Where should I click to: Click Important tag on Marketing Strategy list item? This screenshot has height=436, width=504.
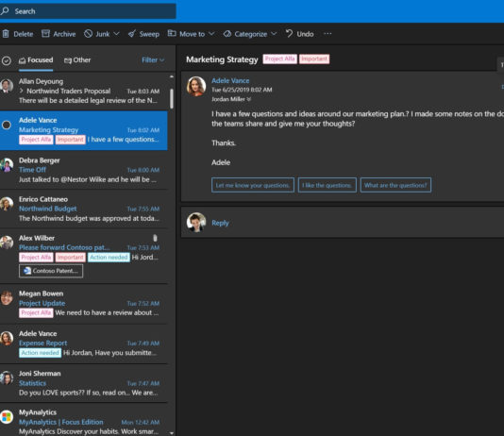[x=71, y=140]
